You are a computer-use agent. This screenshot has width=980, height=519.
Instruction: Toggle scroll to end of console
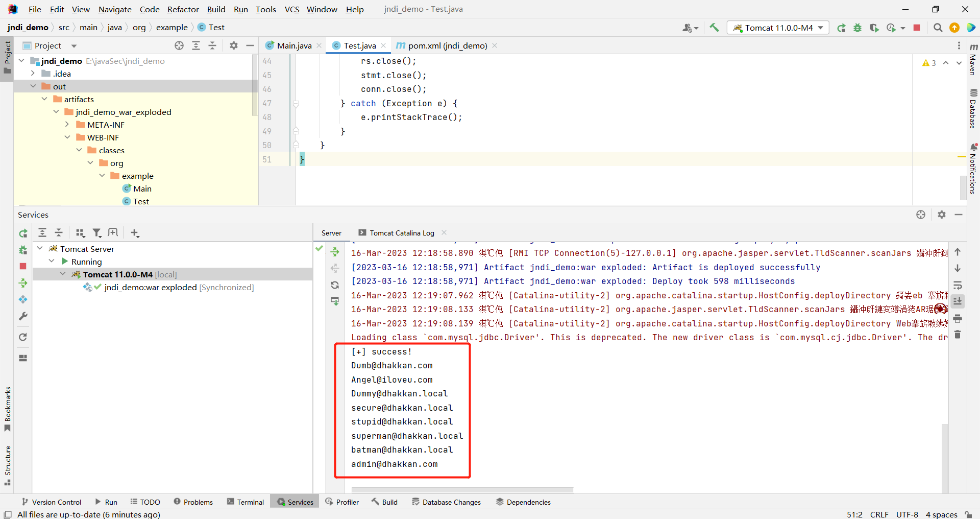(x=958, y=301)
